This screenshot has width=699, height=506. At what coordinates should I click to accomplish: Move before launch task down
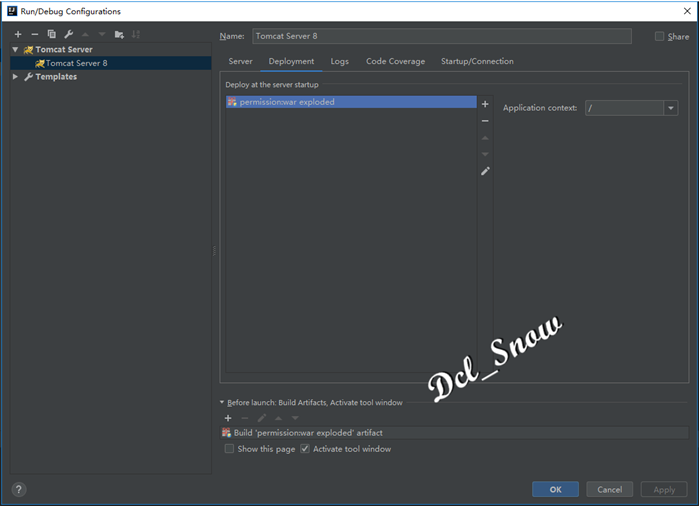(295, 418)
